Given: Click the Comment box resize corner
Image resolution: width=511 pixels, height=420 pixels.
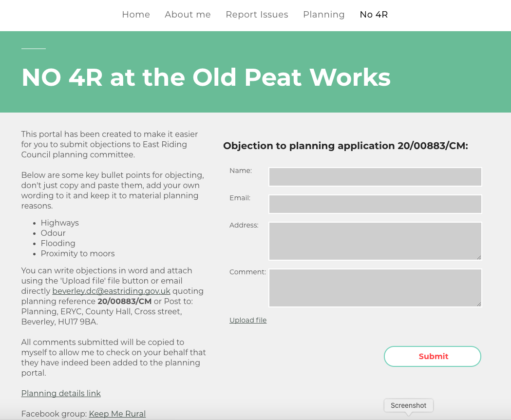Looking at the screenshot, I should [479, 304].
